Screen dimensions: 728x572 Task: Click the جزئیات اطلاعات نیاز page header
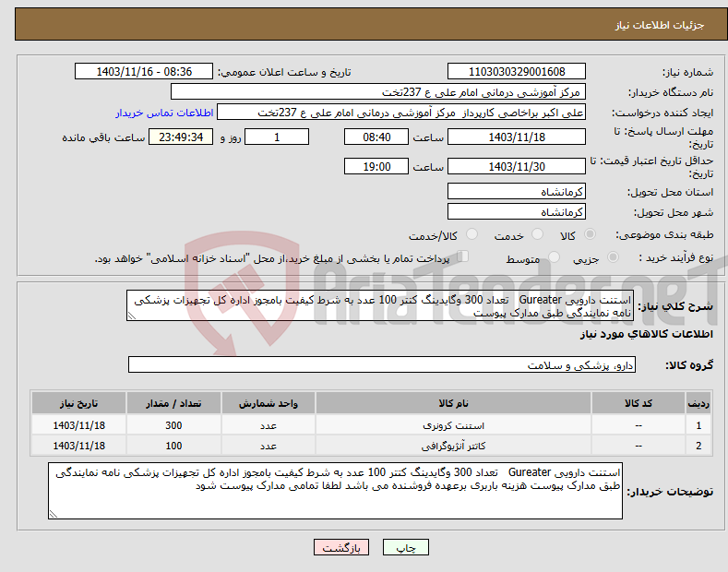(660, 25)
